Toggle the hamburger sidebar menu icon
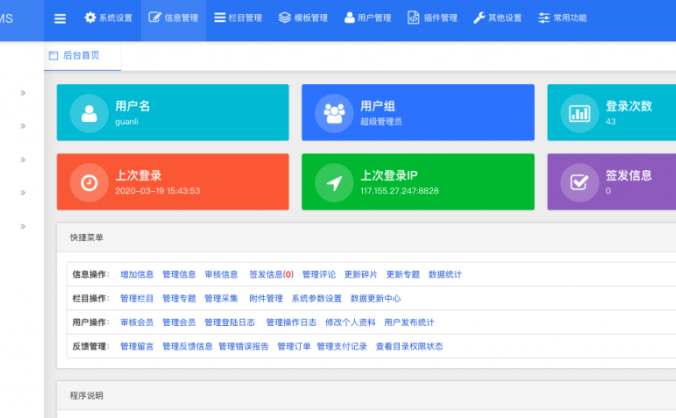 coord(60,19)
